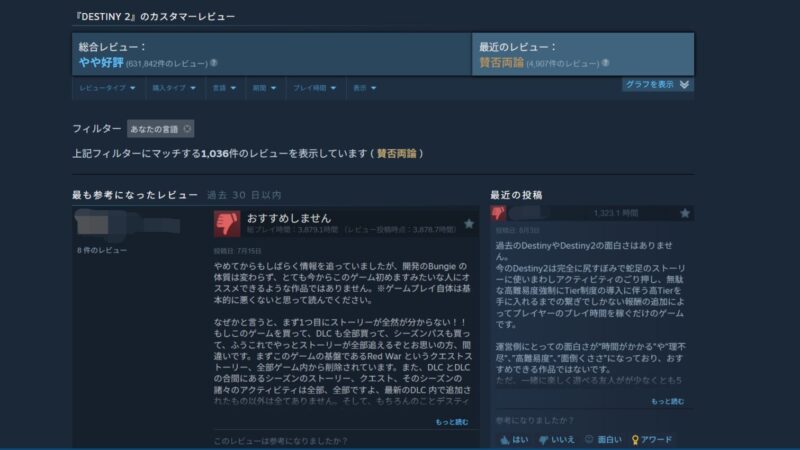Click the thumbs-down icon on the recent post header
The width and height of the screenshot is (800, 450).
click(x=498, y=213)
